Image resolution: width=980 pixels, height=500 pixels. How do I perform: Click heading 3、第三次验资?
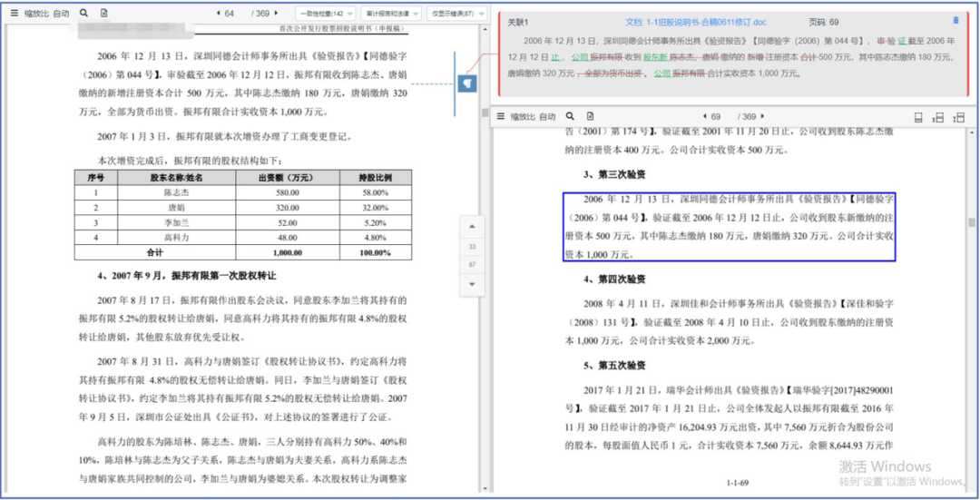(614, 175)
